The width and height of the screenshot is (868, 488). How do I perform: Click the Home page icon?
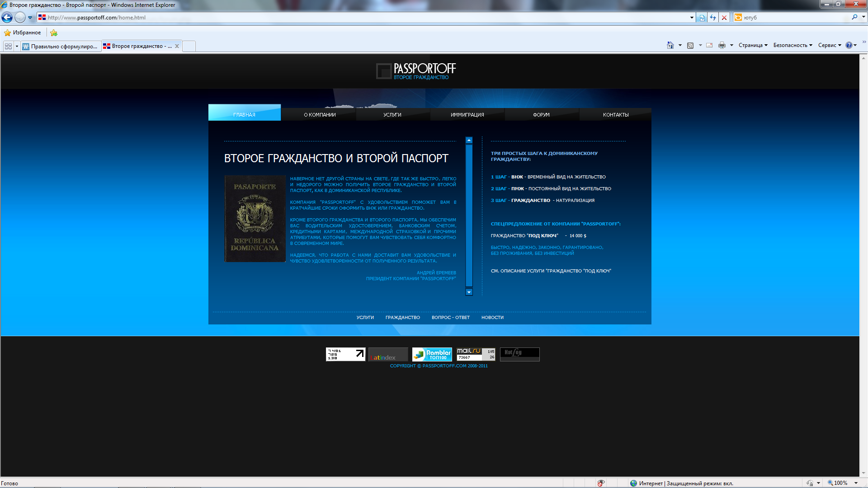click(x=670, y=45)
